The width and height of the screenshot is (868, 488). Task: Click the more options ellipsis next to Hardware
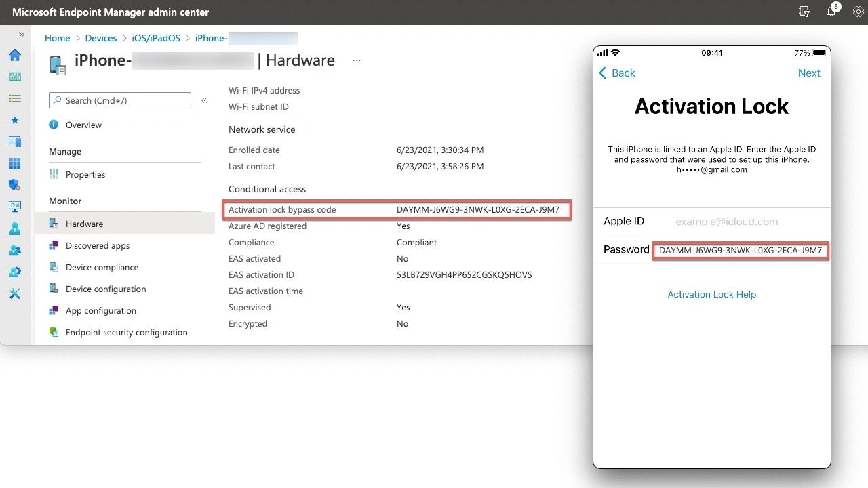[x=357, y=60]
